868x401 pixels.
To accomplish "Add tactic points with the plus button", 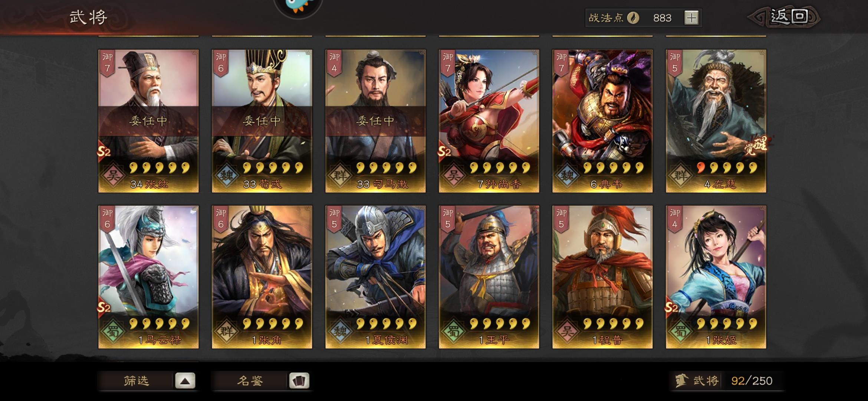I will tap(691, 18).
